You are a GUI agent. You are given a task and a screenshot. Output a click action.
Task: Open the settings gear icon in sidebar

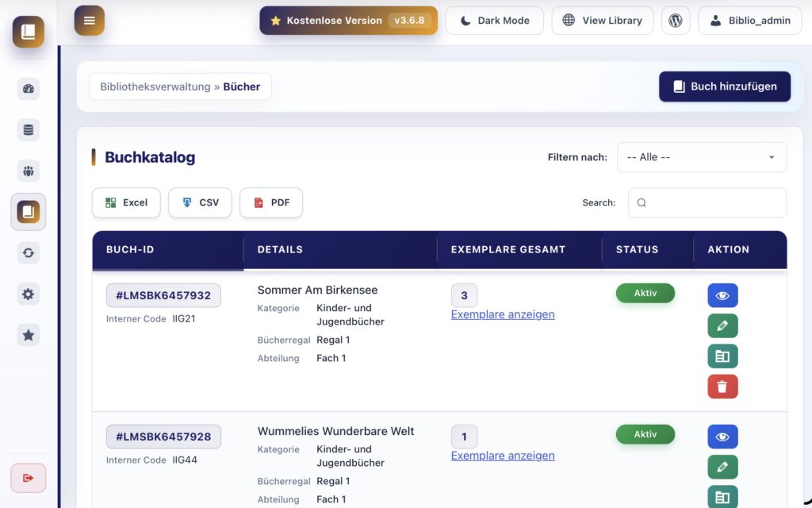(29, 294)
